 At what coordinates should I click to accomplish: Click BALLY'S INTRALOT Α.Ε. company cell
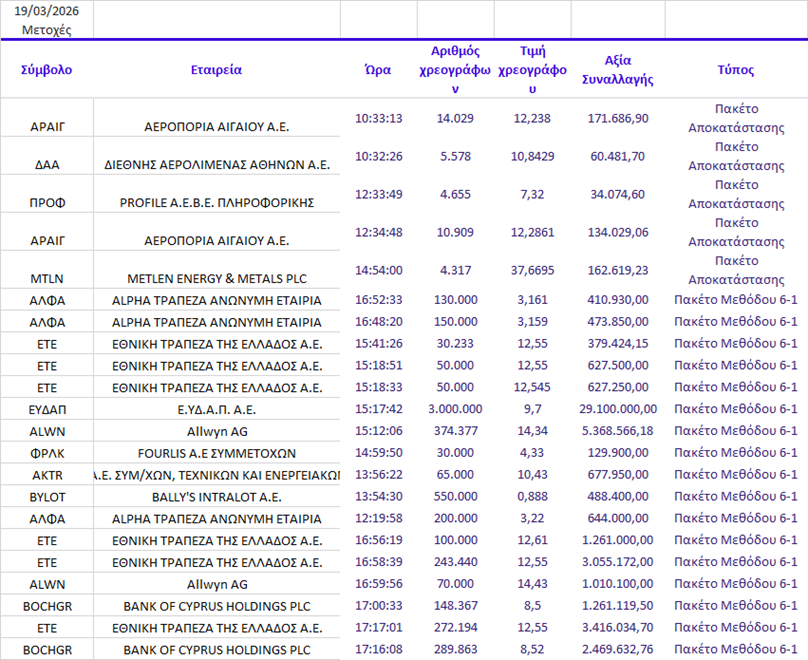click(x=216, y=497)
